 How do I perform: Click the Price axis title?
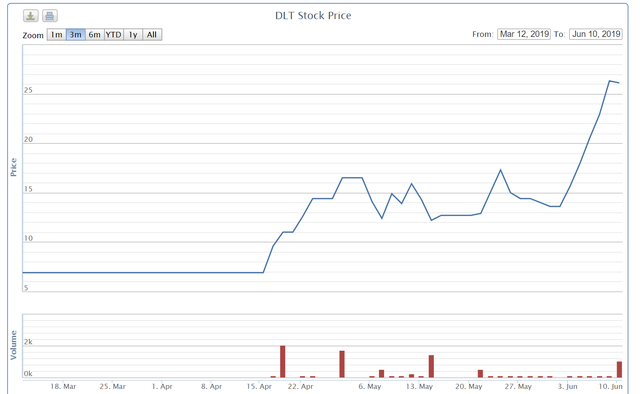[x=13, y=167]
